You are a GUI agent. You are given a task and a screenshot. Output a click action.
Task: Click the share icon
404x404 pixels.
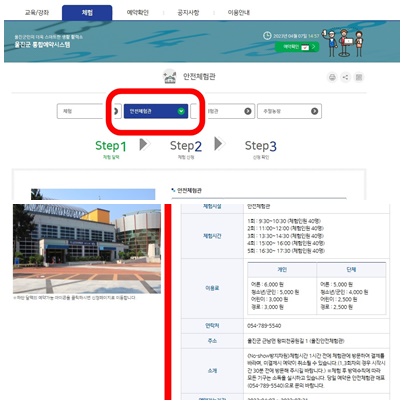coord(345,77)
